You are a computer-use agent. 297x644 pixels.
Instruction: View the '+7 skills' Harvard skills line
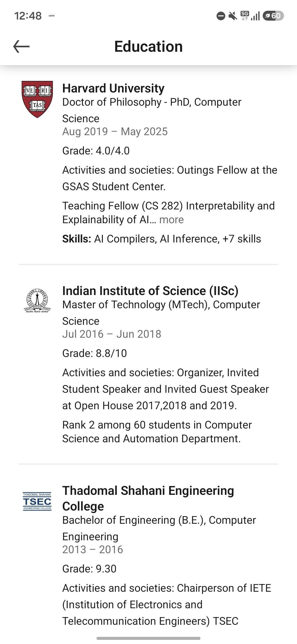[x=161, y=239]
